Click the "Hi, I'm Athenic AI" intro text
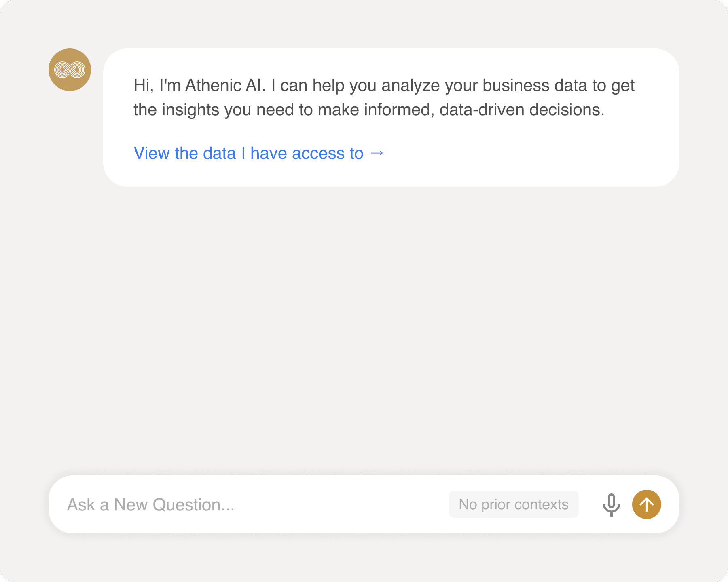This screenshot has width=728, height=582. (199, 86)
